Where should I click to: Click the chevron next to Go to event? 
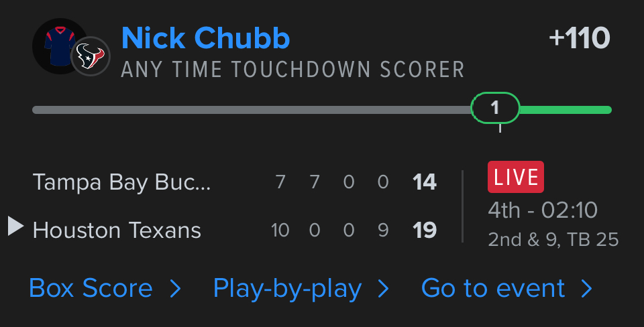click(x=586, y=289)
